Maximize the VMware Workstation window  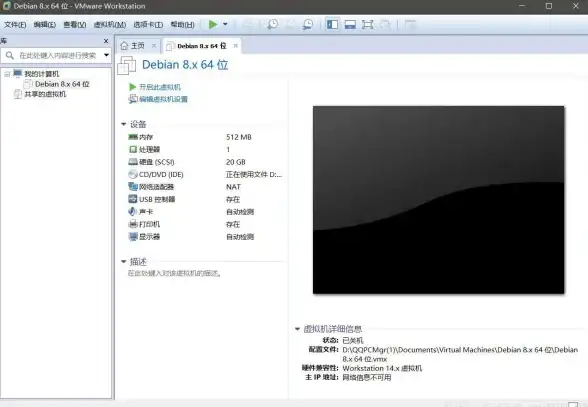click(549, 6)
